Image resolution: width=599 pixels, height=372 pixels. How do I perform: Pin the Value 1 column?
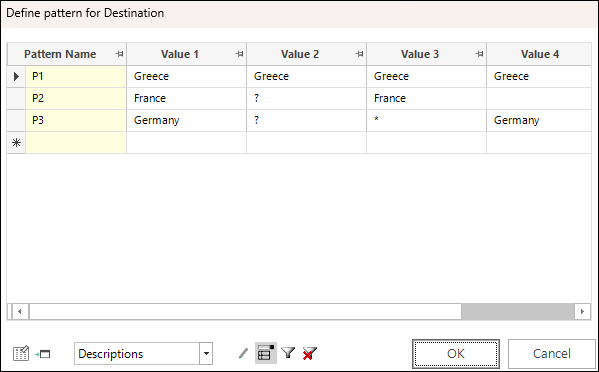(239, 54)
